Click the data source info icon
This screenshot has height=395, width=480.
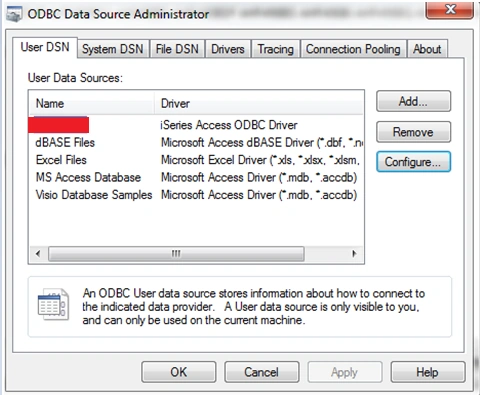click(x=53, y=304)
